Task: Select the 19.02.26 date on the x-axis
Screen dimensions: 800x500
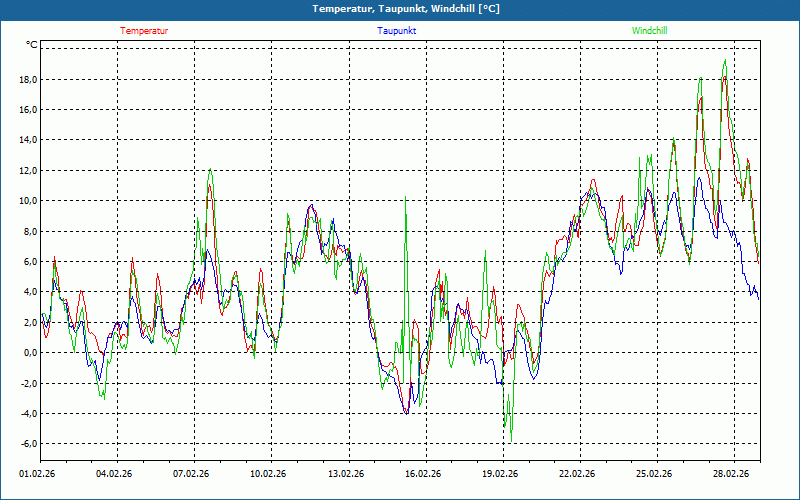Action: pyautogui.click(x=499, y=475)
